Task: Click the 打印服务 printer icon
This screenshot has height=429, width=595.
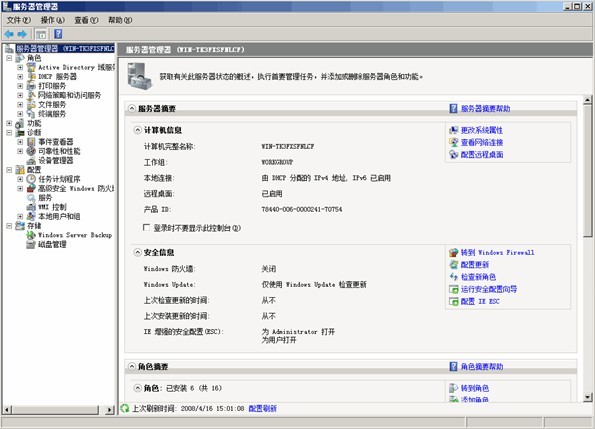Action: [31, 86]
